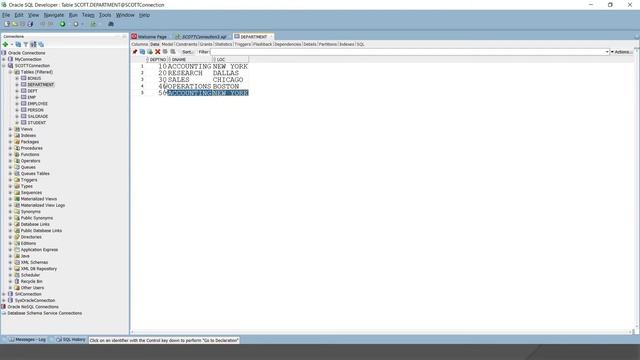Open the File menu
The height and width of the screenshot is (360, 640).
click(x=6, y=15)
